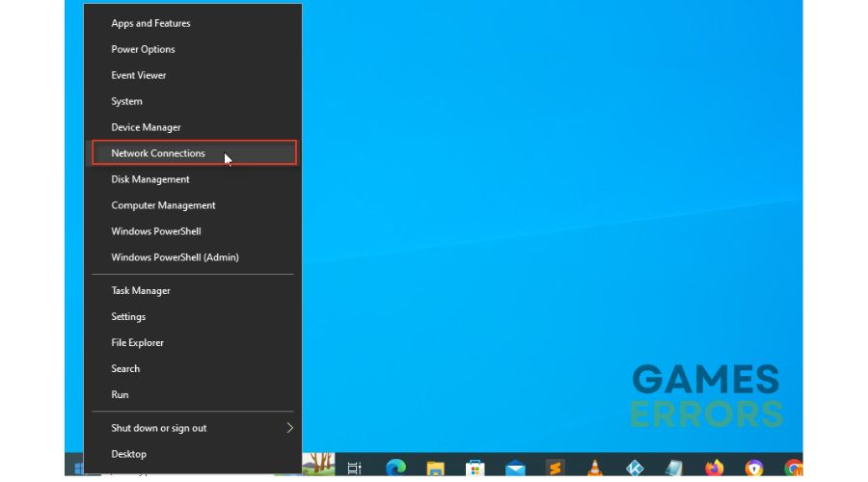The height and width of the screenshot is (482, 868).
Task: Open Firefox browser from taskbar
Action: (x=714, y=468)
